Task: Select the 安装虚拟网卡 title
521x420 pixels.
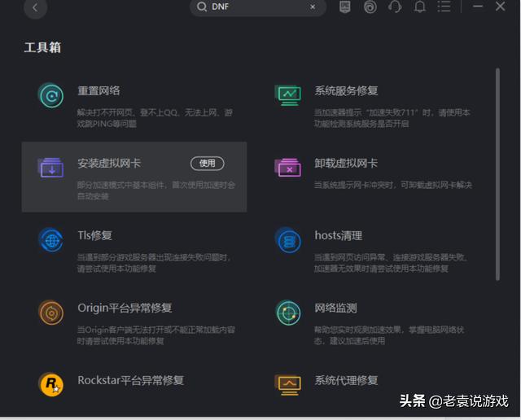Action: point(109,163)
